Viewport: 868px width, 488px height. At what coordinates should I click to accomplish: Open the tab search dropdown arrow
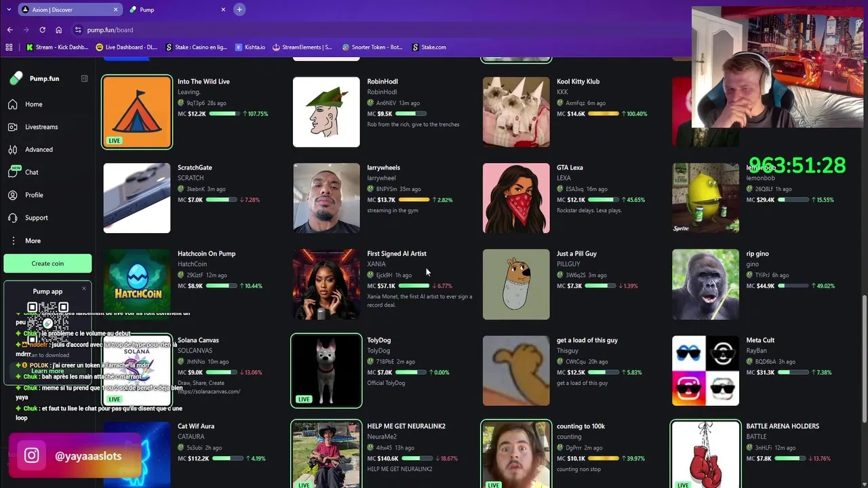[8, 9]
